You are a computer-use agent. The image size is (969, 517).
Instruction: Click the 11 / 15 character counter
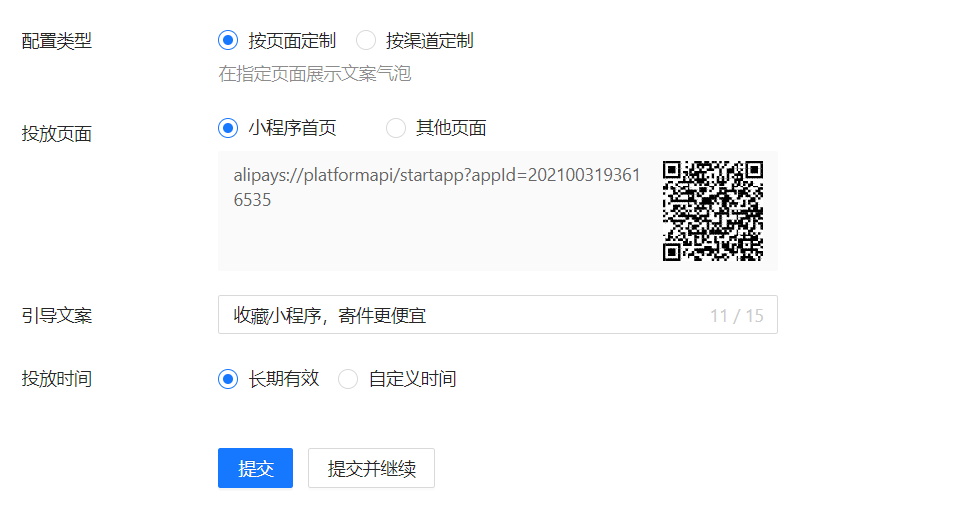[x=736, y=316]
